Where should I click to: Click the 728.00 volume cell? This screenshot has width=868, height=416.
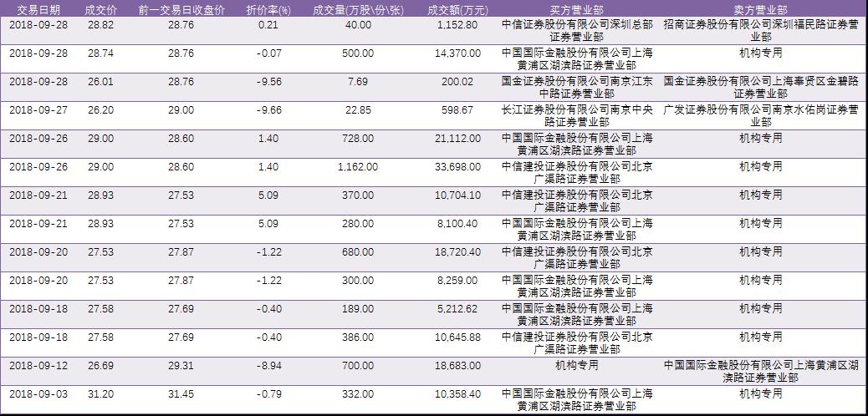pyautogui.click(x=358, y=138)
